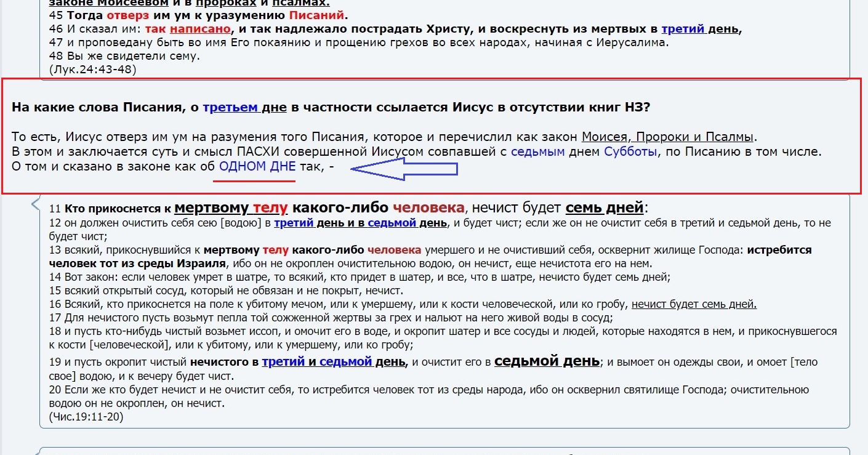Click large underlined "семь дней" in verse 11
The image size is (868, 455).
[x=605, y=207]
